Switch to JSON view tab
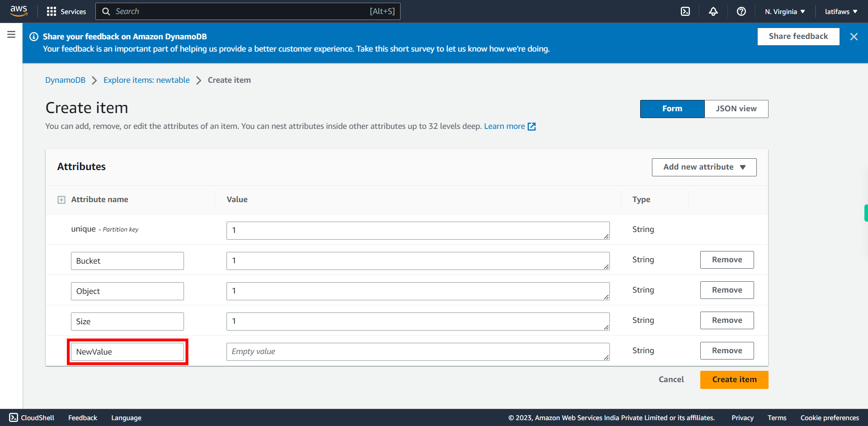Image resolution: width=868 pixels, height=426 pixels. [x=736, y=109]
